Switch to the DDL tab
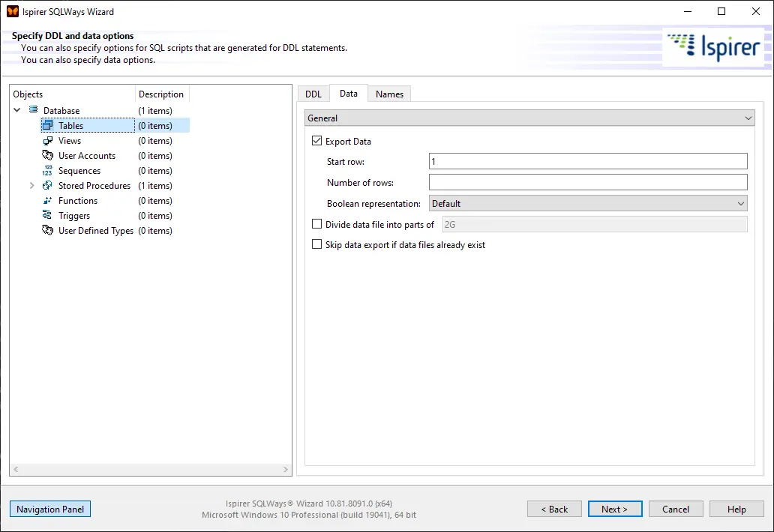The image size is (774, 532). (x=313, y=94)
